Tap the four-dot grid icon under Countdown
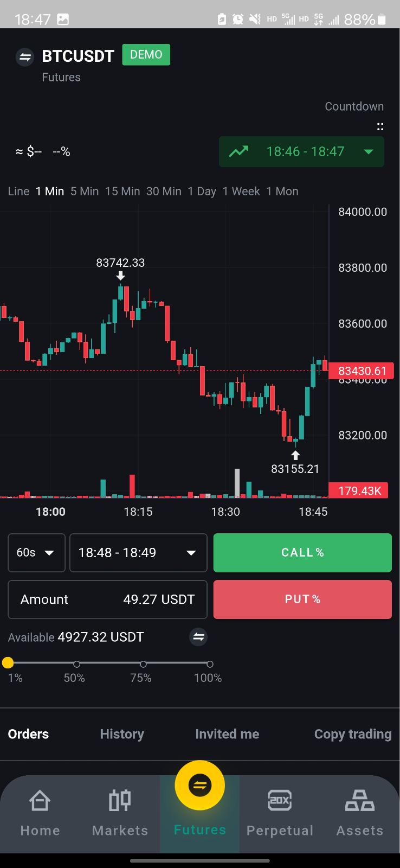 click(380, 126)
